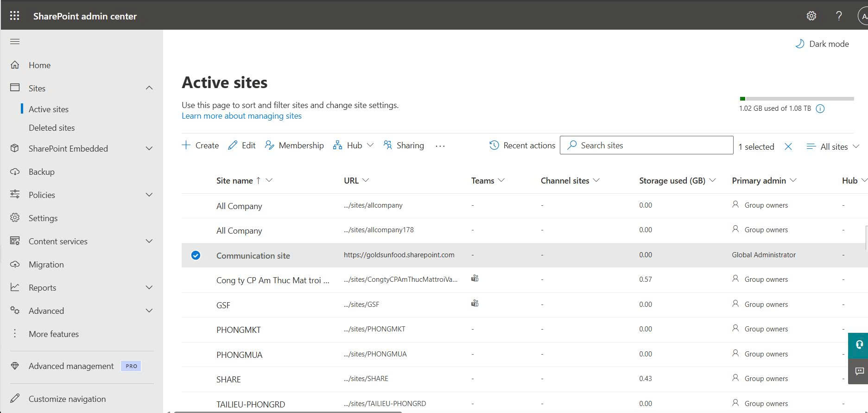The height and width of the screenshot is (413, 868).
Task: Open the feedback chat button
Action: [x=859, y=371]
